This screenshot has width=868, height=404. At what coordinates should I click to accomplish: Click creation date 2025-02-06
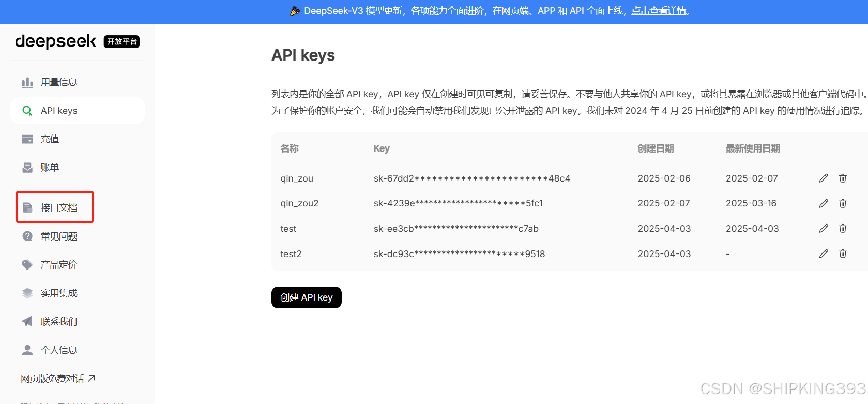[x=664, y=178]
